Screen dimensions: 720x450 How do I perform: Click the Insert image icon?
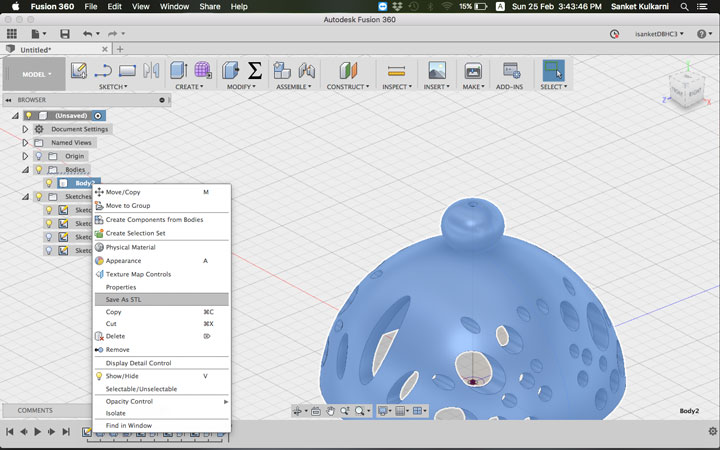click(x=437, y=71)
